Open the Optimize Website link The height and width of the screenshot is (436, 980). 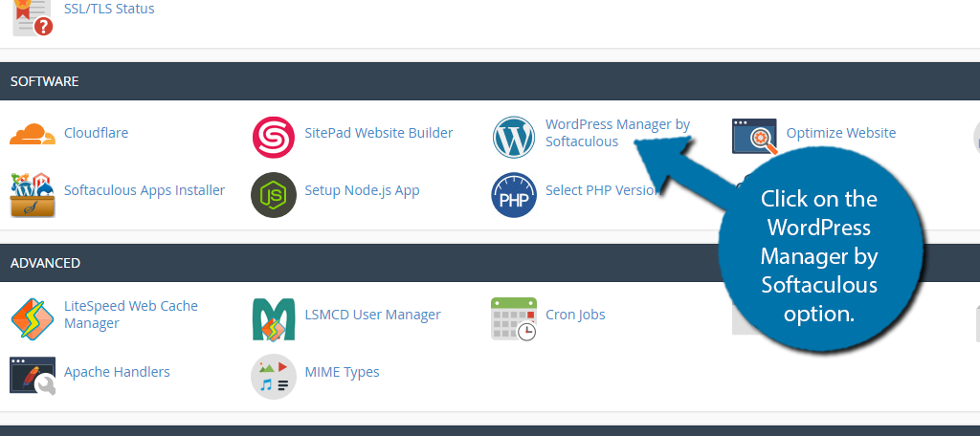pos(840,133)
